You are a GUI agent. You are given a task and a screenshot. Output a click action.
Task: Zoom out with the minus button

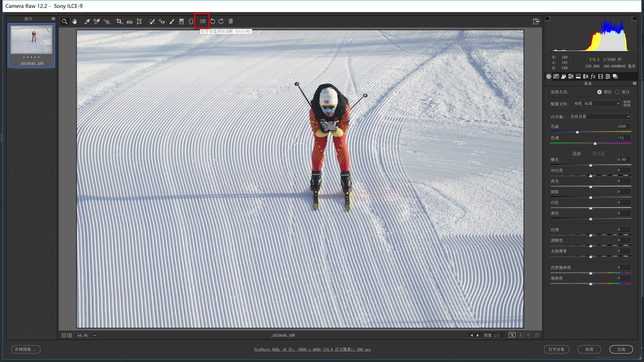point(64,335)
